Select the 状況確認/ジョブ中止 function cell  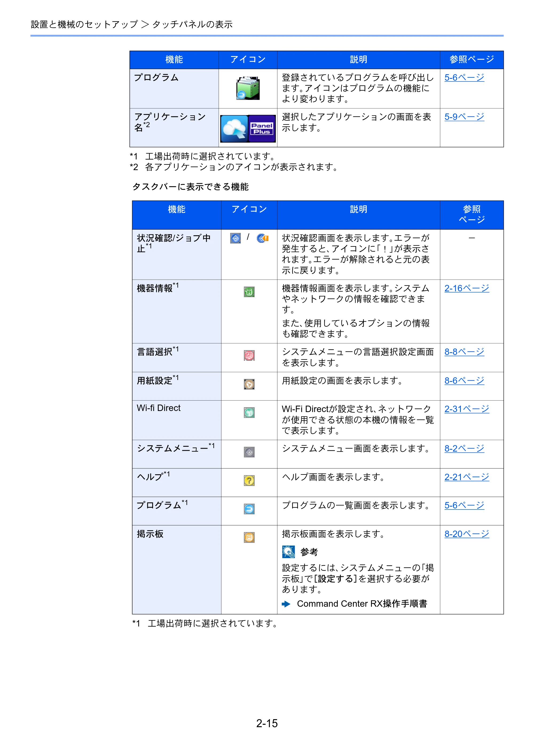177,254
